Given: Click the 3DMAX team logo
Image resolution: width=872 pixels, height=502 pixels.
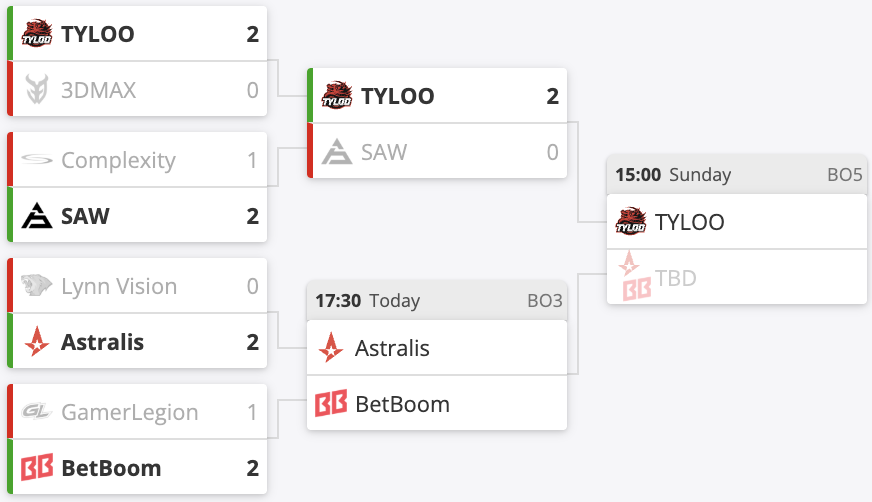Looking at the screenshot, I should pos(37,90).
